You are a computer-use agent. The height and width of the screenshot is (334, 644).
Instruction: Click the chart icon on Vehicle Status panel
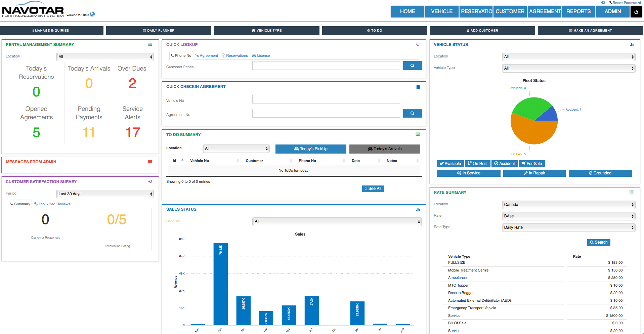click(x=632, y=44)
